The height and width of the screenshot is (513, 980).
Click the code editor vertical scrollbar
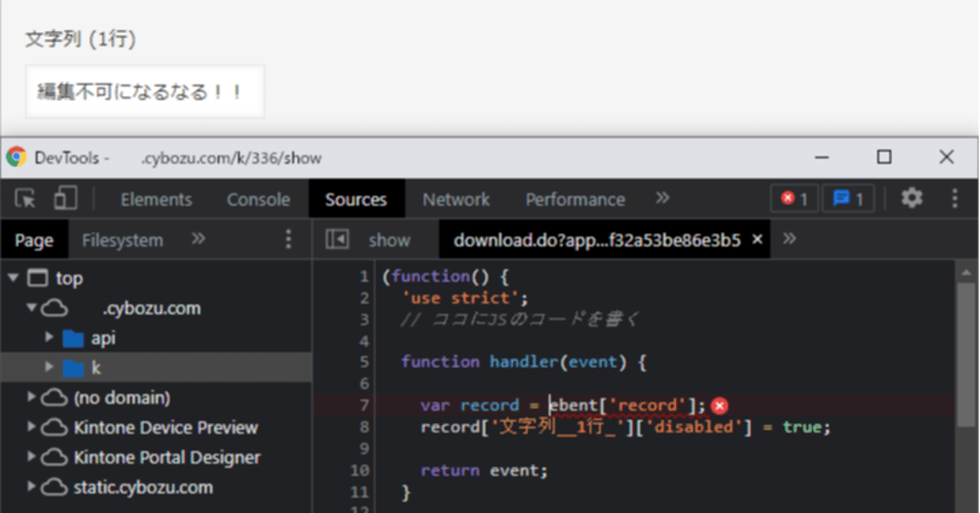[x=966, y=356]
